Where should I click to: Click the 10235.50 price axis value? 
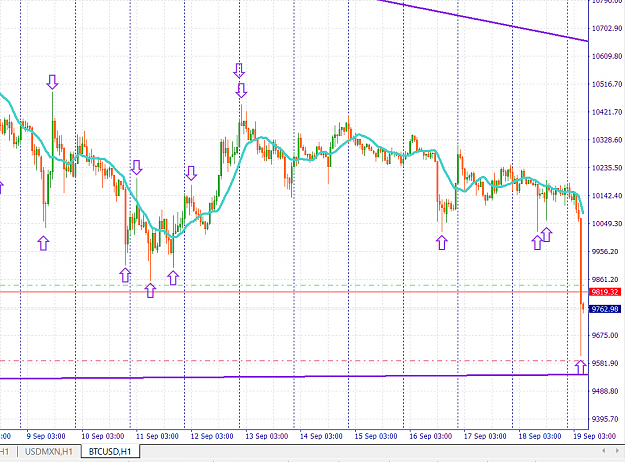607,168
